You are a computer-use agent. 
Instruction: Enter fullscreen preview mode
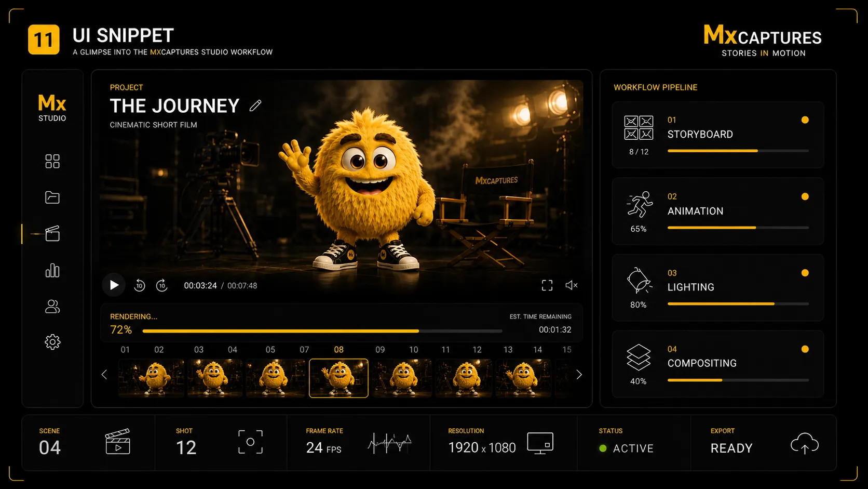tap(547, 285)
